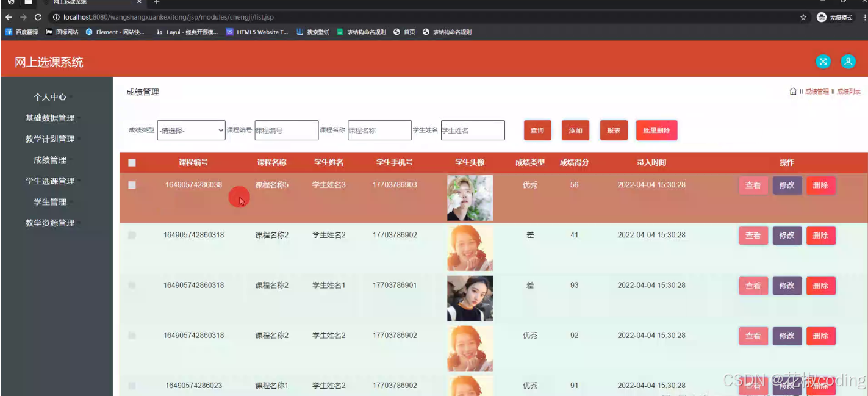Open the user profile icon in header
Image resolution: width=868 pixels, height=396 pixels.
pos(848,61)
